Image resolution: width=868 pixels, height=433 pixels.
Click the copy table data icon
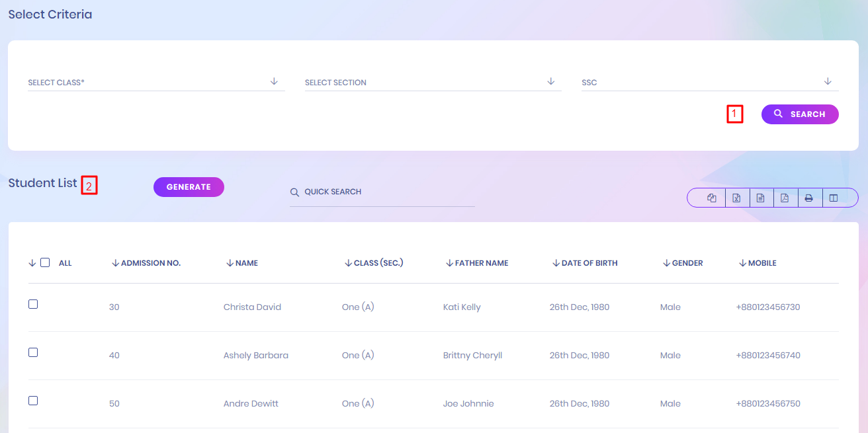(x=712, y=198)
